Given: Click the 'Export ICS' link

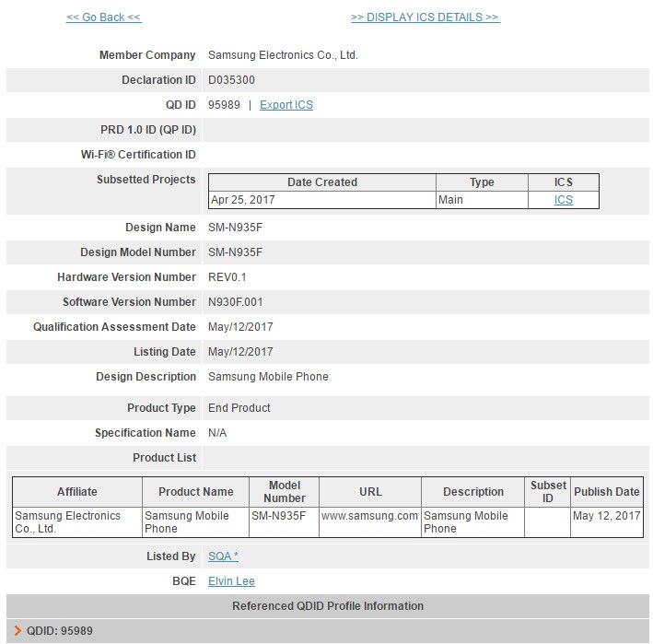Looking at the screenshot, I should [286, 104].
